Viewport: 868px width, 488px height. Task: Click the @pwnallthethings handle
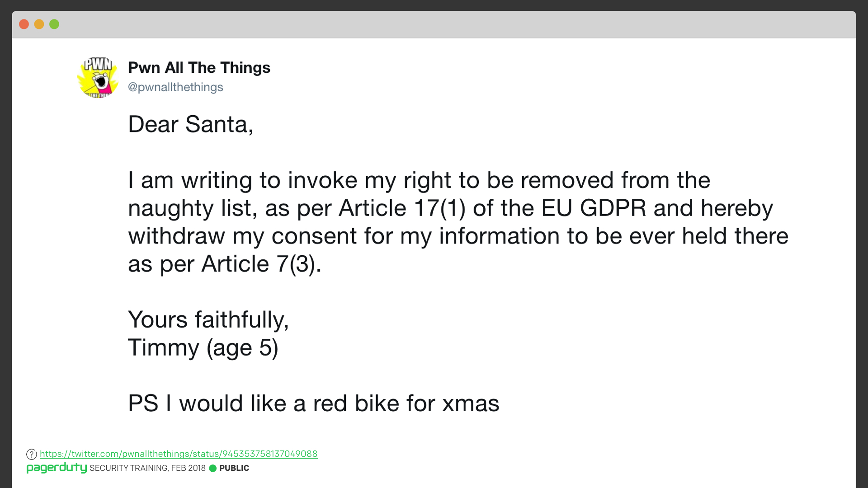coord(175,87)
